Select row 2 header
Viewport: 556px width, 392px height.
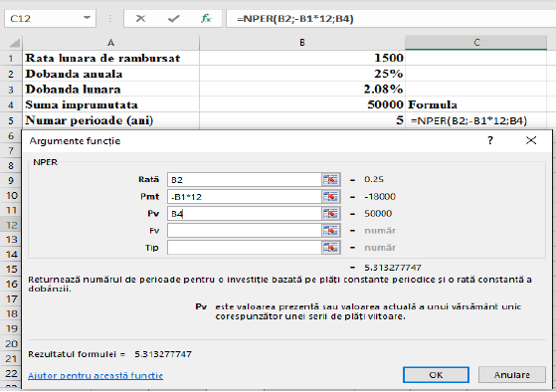point(11,74)
